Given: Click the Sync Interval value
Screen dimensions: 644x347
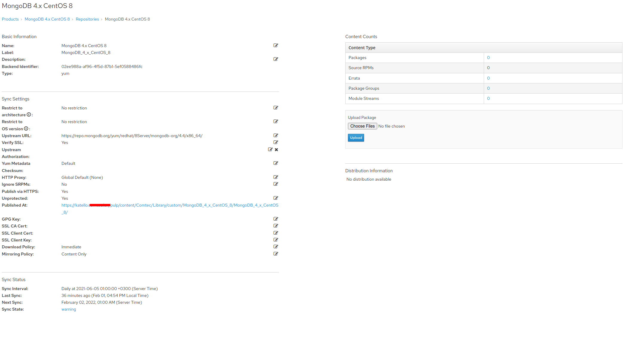Looking at the screenshot, I should point(110,289).
